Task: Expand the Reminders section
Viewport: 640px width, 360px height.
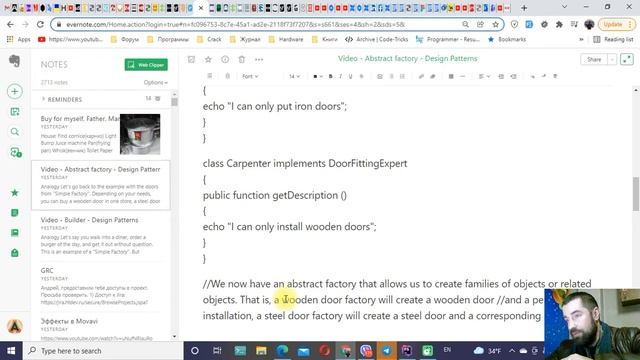Action: (62, 99)
